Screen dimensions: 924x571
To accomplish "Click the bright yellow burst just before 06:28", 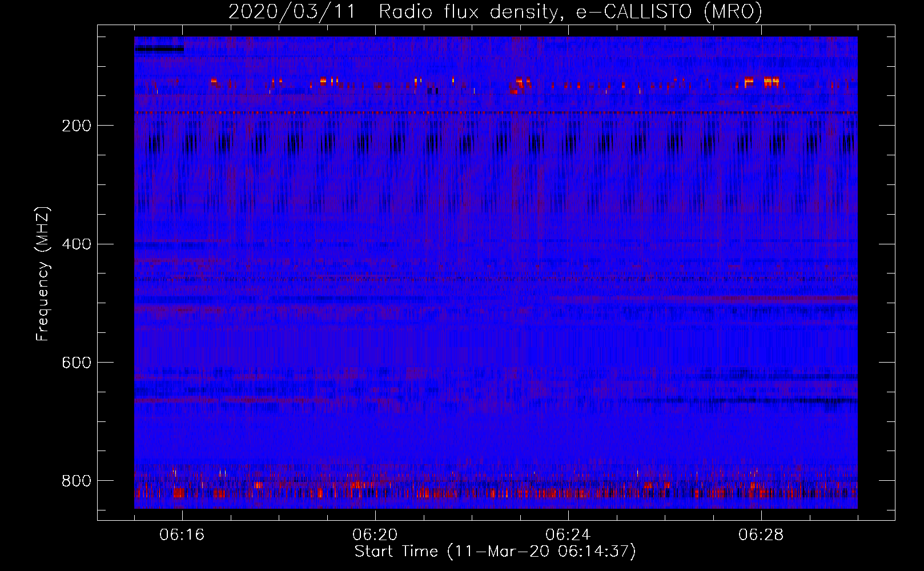I will pyautogui.click(x=749, y=81).
